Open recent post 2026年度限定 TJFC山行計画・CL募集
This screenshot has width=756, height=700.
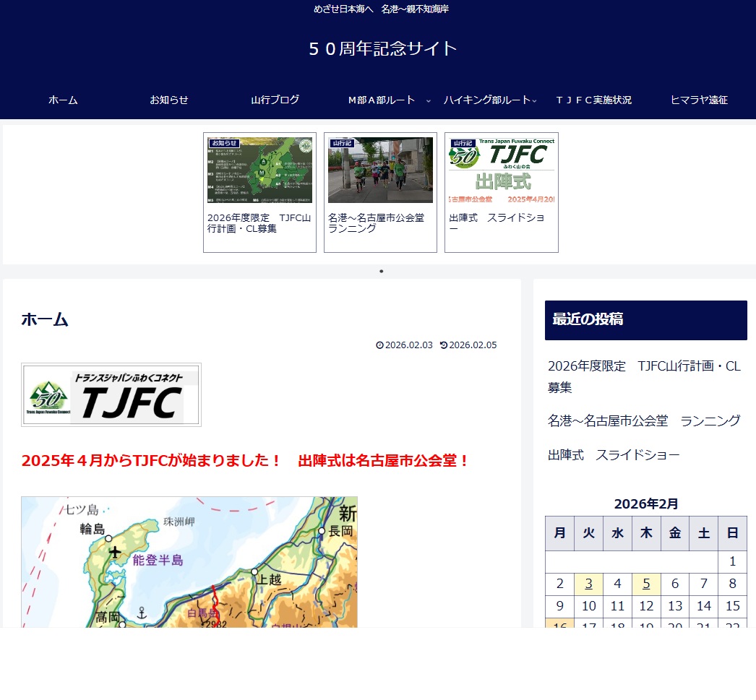click(x=644, y=376)
